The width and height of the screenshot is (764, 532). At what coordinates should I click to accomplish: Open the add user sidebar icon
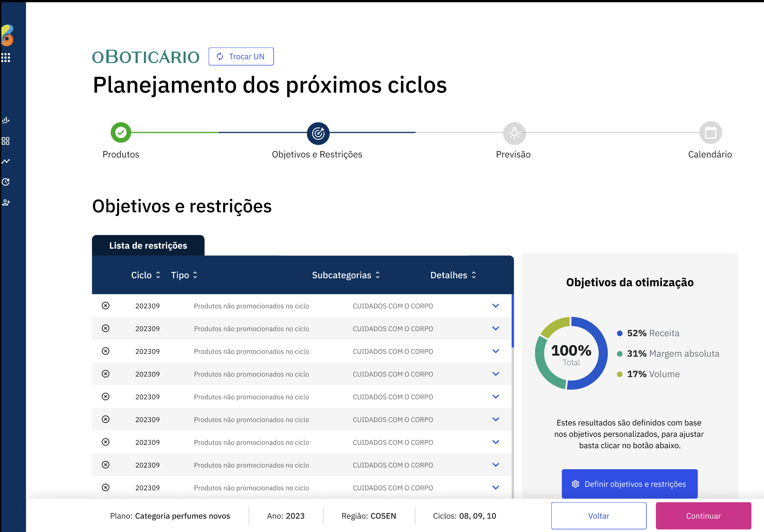(6, 203)
